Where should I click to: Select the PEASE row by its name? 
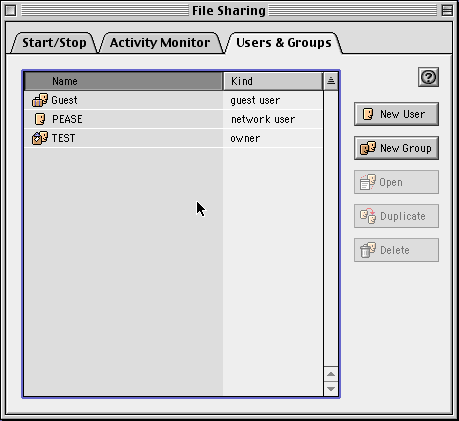pyautogui.click(x=67, y=119)
